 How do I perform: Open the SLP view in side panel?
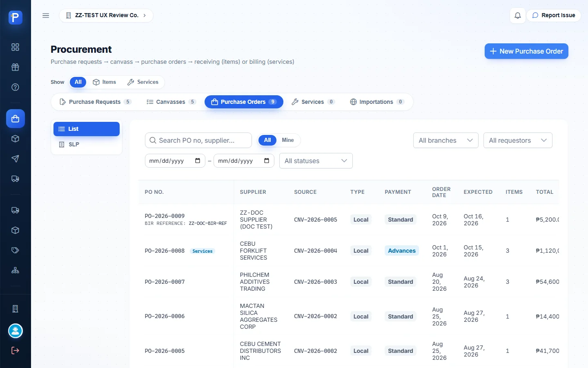click(87, 144)
